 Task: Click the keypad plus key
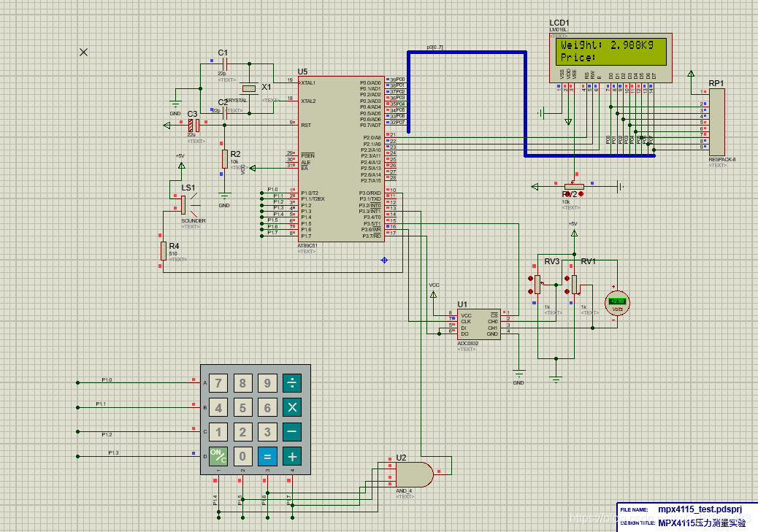[x=292, y=456]
